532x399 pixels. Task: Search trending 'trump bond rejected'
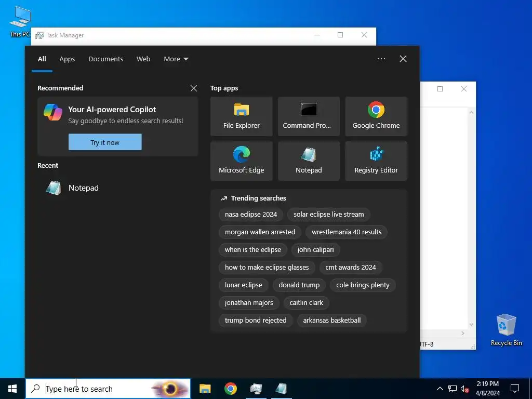point(256,320)
